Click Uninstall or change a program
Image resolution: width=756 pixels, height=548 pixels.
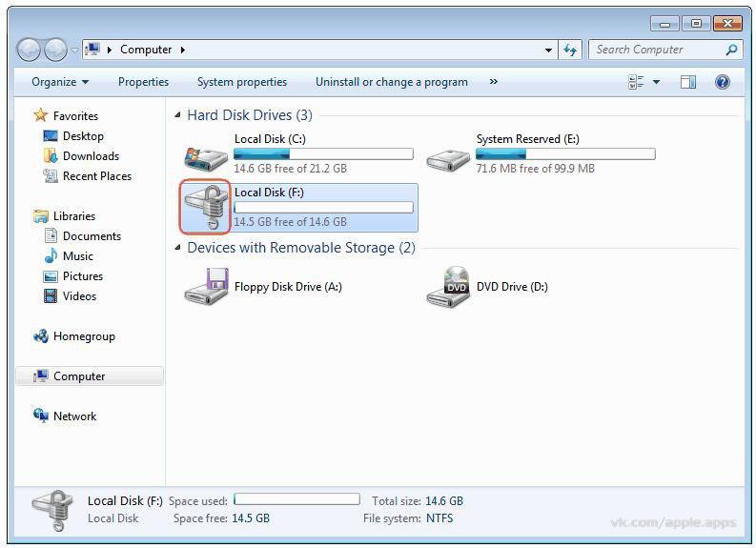391,82
